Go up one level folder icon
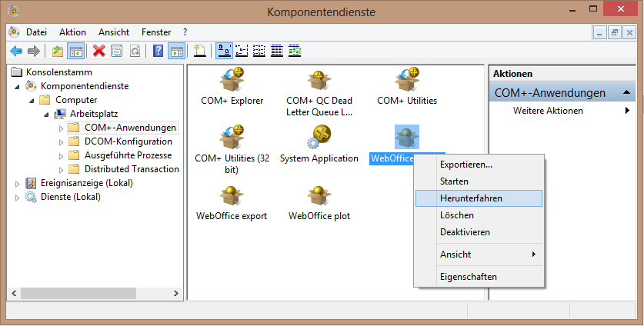 point(58,52)
